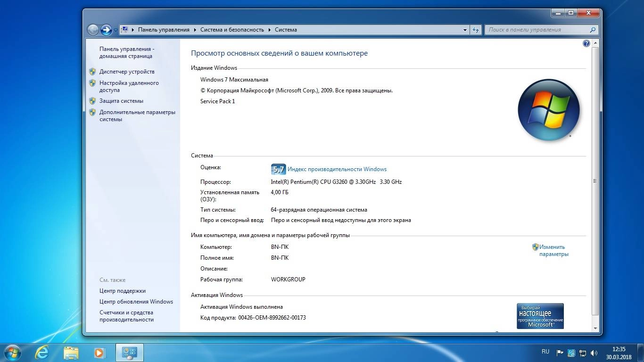The width and height of the screenshot is (644, 362).
Task: Click Изменить параметры link
Action: tap(553, 250)
